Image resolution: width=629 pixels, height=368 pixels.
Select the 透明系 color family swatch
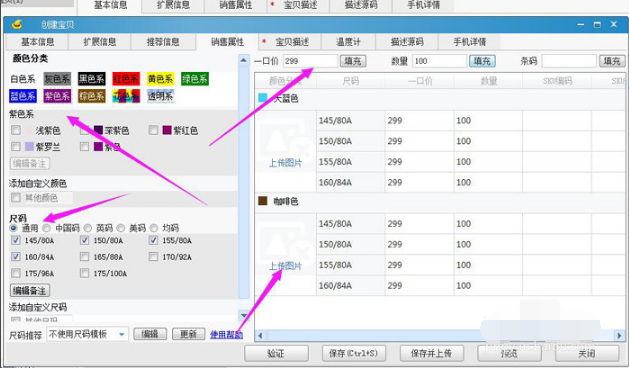coord(160,96)
